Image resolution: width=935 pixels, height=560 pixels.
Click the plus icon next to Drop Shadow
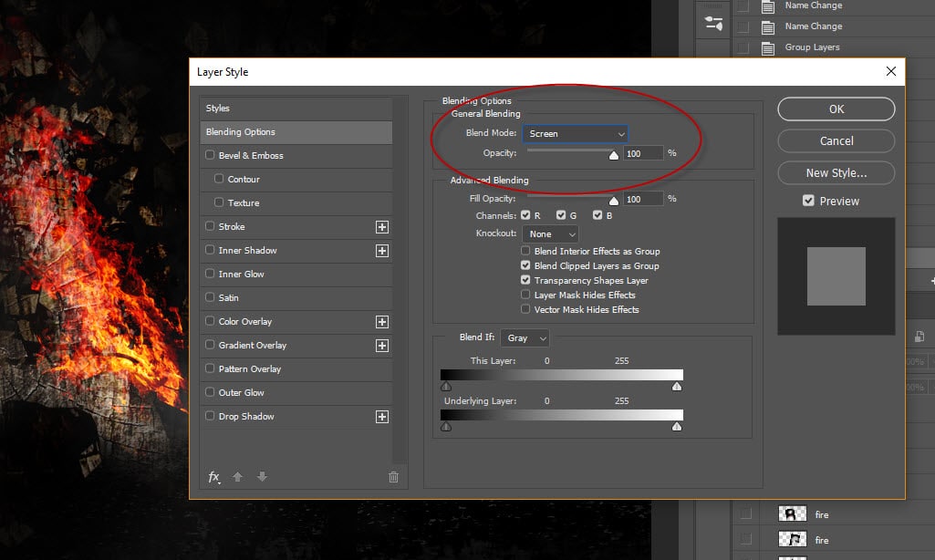[382, 417]
